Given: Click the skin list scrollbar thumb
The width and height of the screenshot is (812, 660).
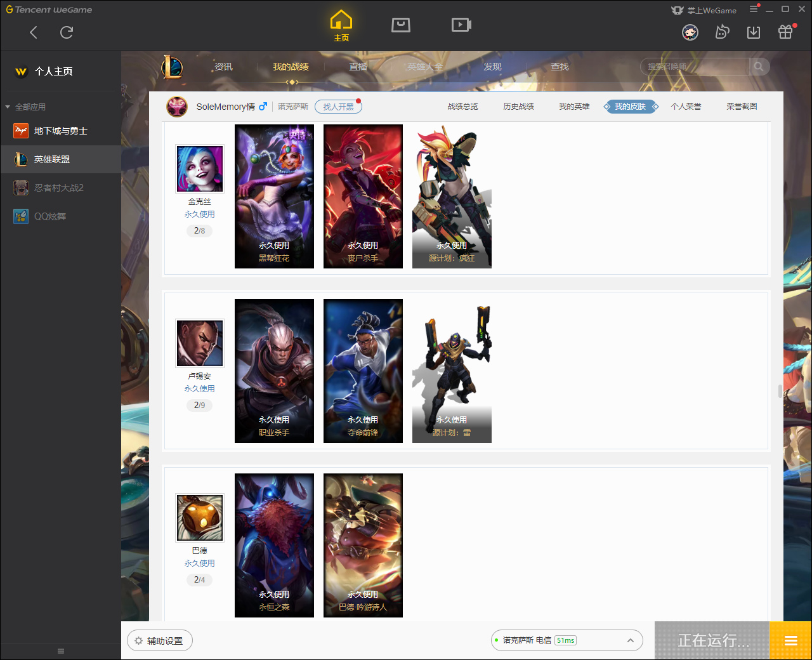Looking at the screenshot, I should 780,391.
